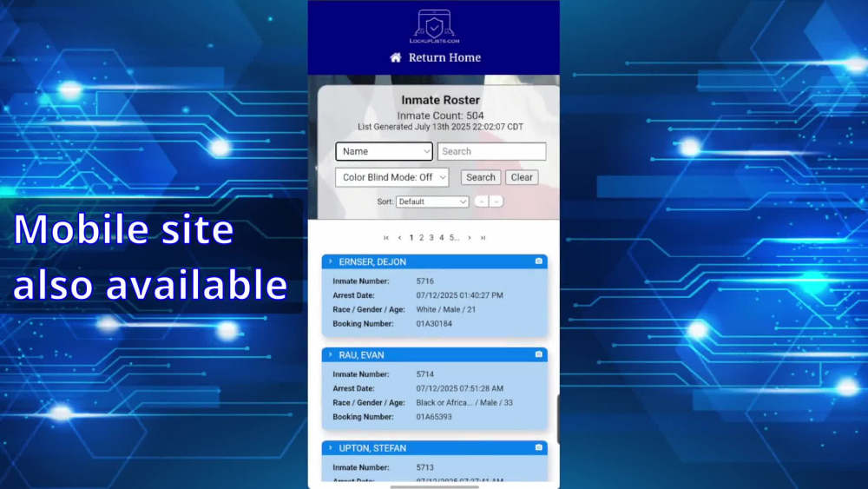Select page 1 in pagination
Viewport: 868px width, 489px height.
(x=411, y=238)
